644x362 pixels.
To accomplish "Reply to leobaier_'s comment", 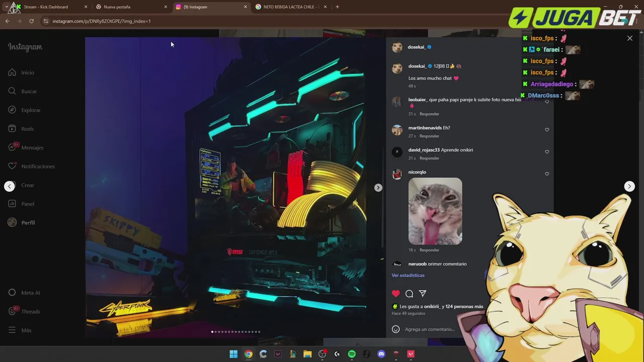I will coord(429,114).
